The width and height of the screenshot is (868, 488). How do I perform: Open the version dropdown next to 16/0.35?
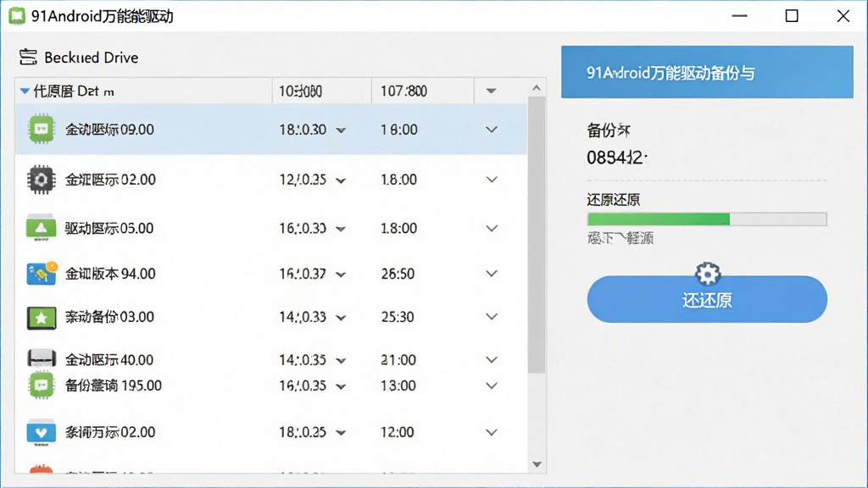341,386
